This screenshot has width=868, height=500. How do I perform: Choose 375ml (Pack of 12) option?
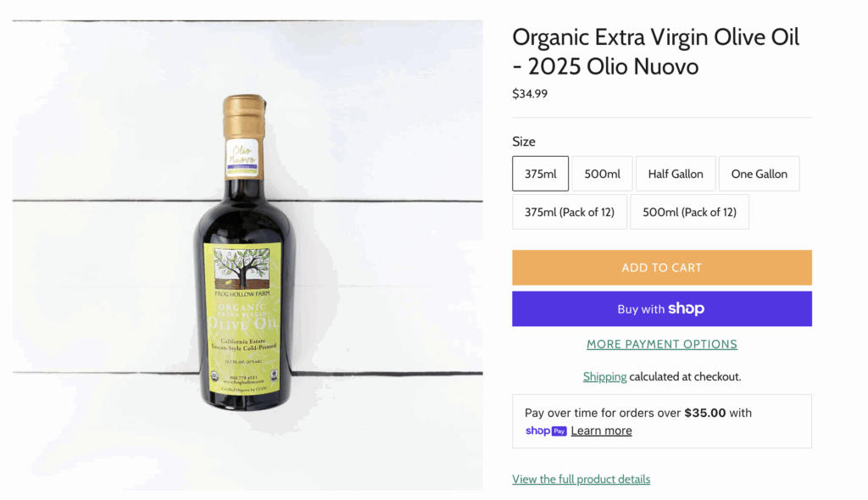(569, 212)
